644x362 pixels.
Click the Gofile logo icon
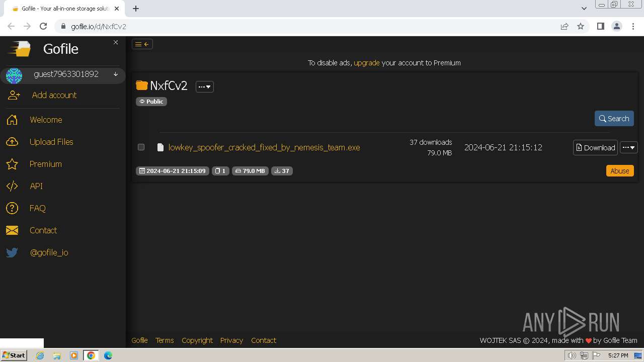[x=19, y=49]
